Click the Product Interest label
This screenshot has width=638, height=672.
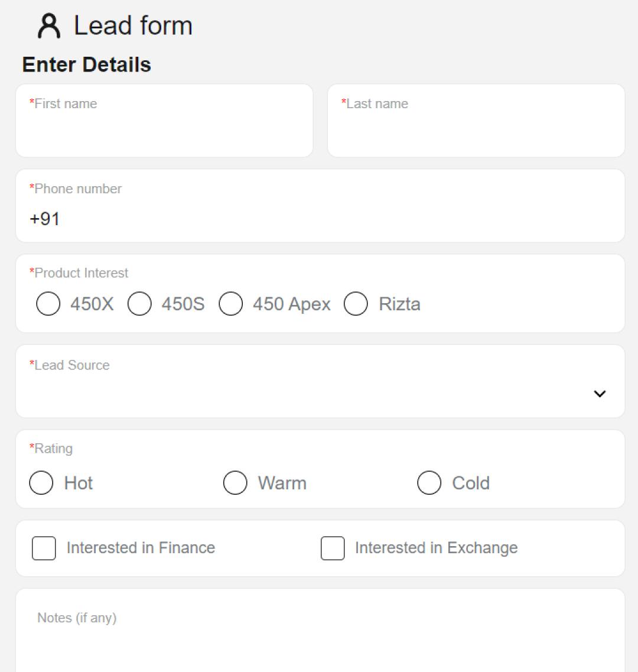coord(79,273)
